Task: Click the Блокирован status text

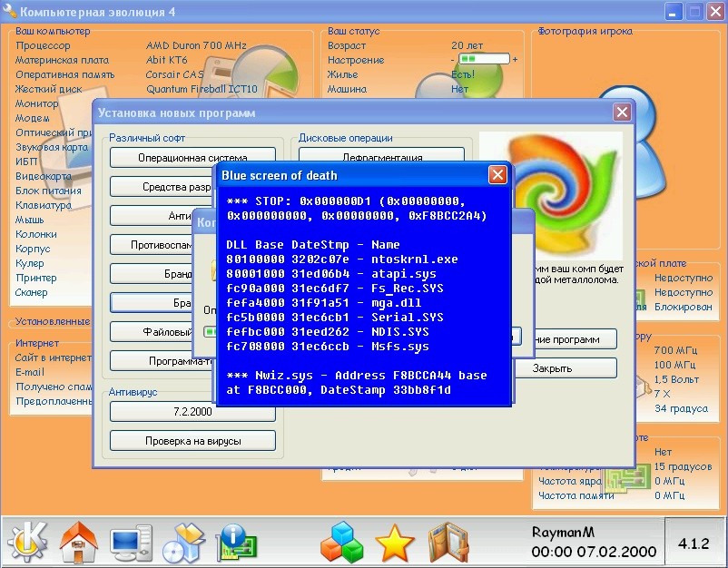Action: coord(684,307)
